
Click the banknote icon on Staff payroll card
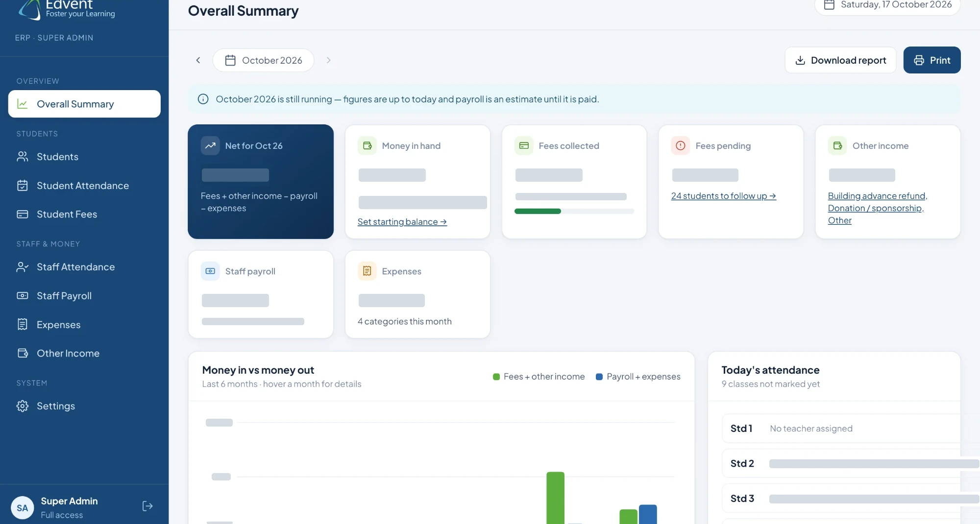[x=210, y=271]
